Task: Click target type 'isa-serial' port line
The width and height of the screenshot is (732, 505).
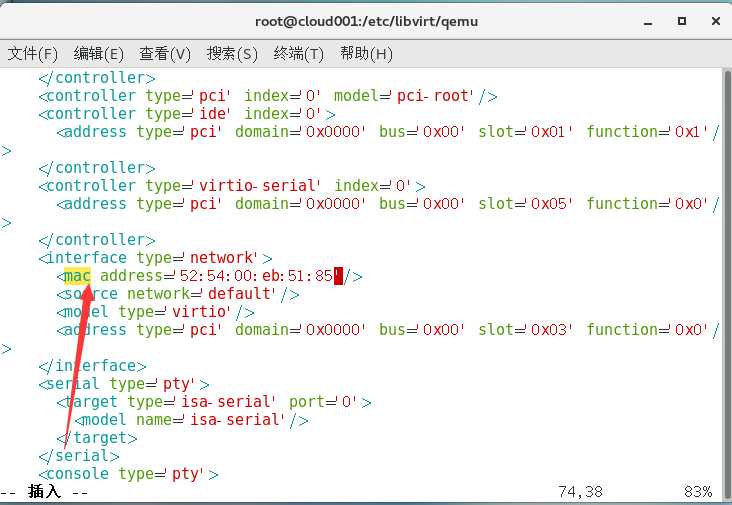Action: [x=214, y=402]
